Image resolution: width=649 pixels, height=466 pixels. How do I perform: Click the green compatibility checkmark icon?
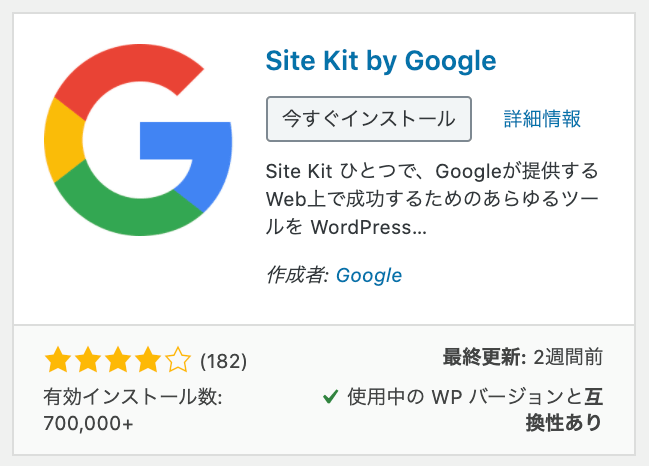[330, 397]
